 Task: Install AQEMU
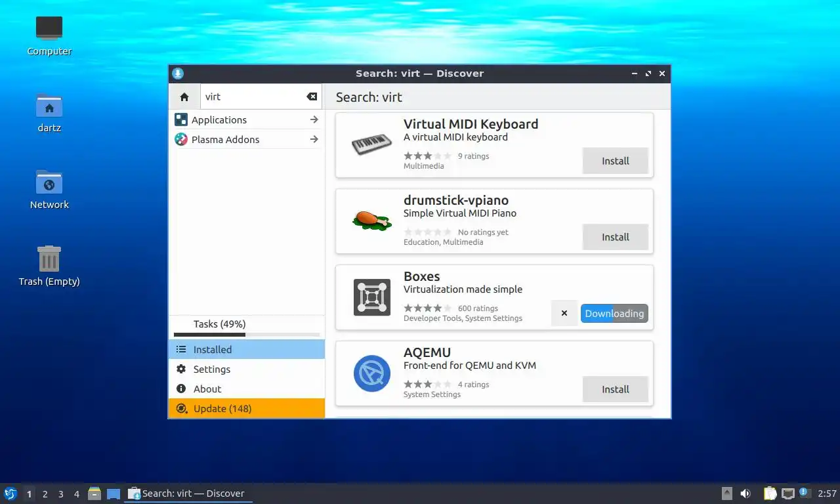[x=616, y=389]
